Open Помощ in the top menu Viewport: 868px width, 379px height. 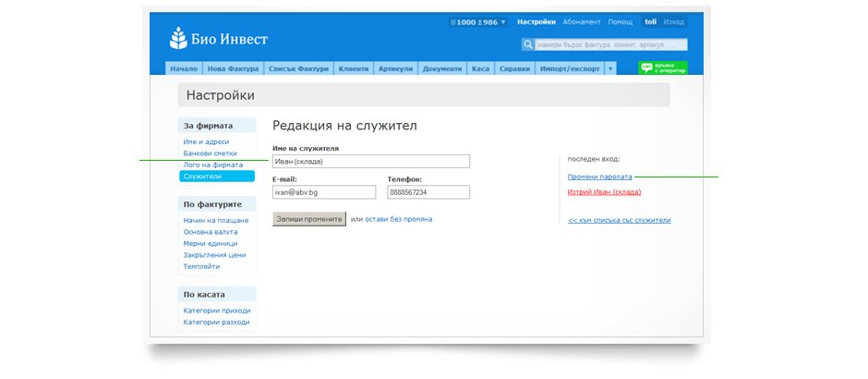pos(620,22)
